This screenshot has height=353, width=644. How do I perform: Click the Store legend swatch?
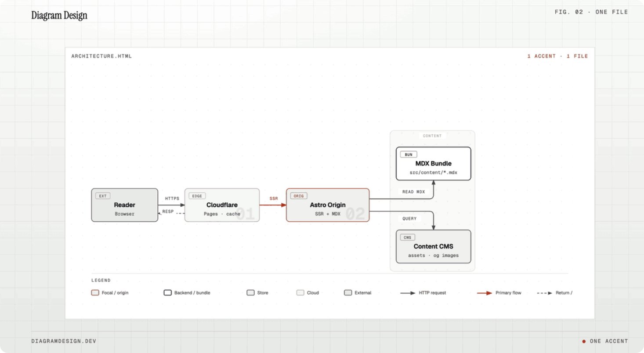[250, 293]
